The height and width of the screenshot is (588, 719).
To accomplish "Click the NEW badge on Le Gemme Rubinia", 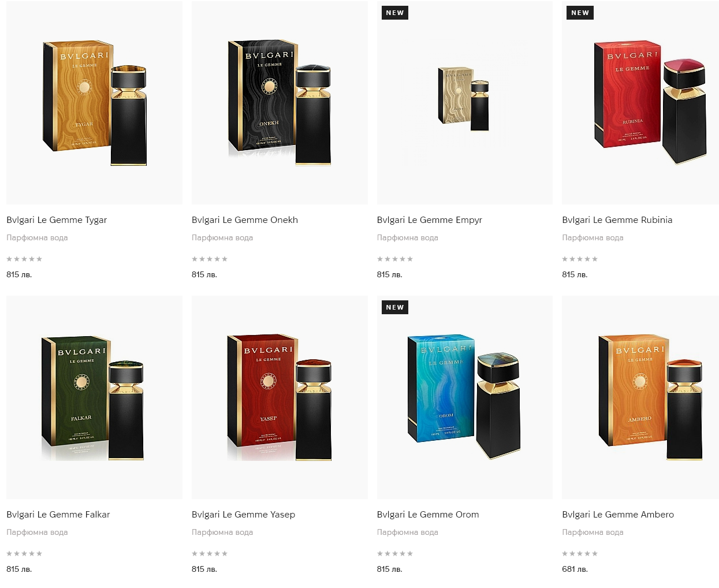I will tap(580, 13).
